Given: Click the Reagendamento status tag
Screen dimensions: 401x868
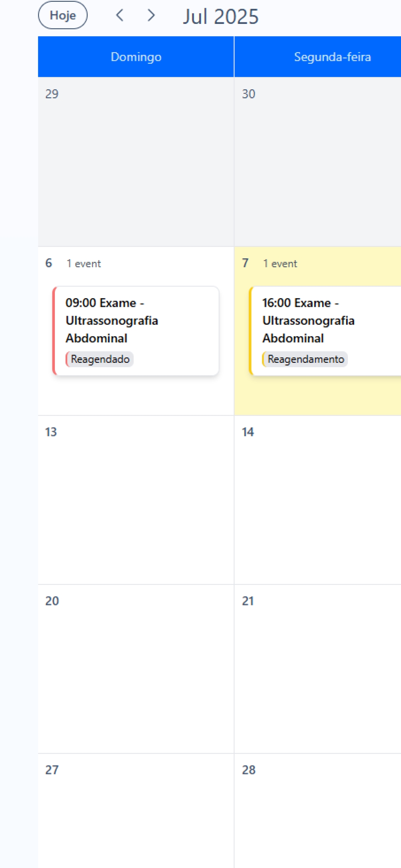Looking at the screenshot, I should pyautogui.click(x=305, y=359).
